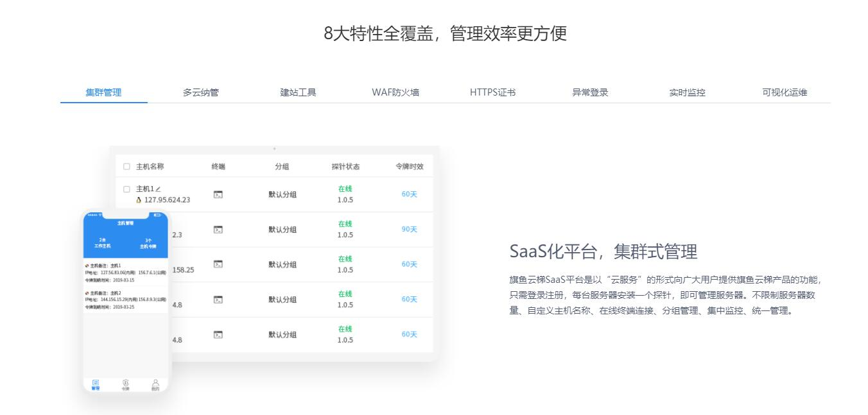Click the 主机名称 column header
868x415 pixels.
150,167
